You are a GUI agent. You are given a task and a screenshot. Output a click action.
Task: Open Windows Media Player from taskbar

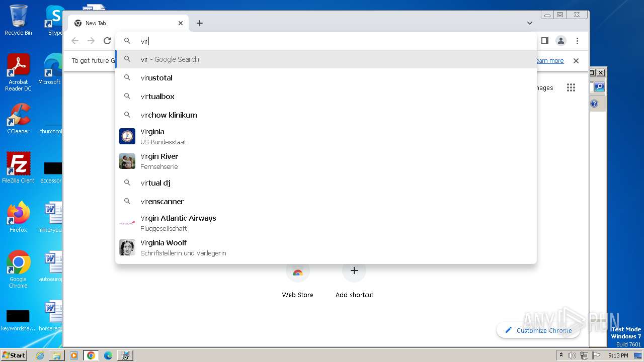pos(74,355)
